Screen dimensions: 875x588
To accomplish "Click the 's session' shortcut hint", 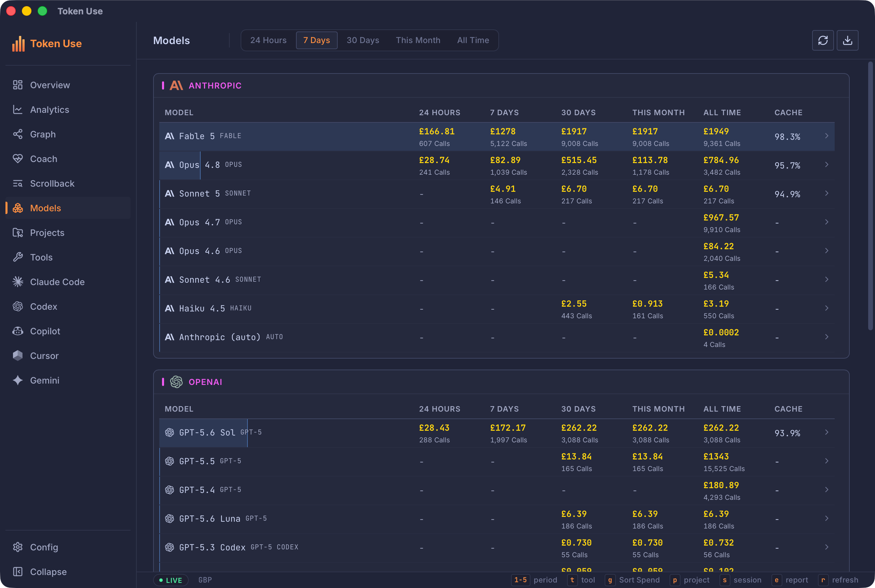I will 741,580.
